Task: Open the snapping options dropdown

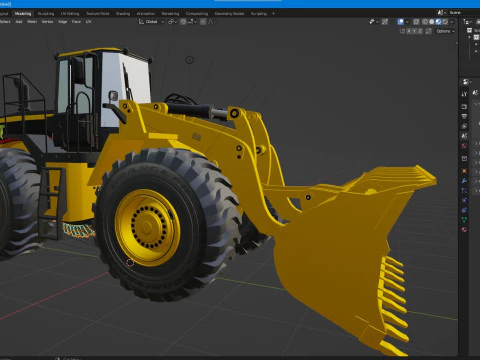Action: click(x=192, y=22)
